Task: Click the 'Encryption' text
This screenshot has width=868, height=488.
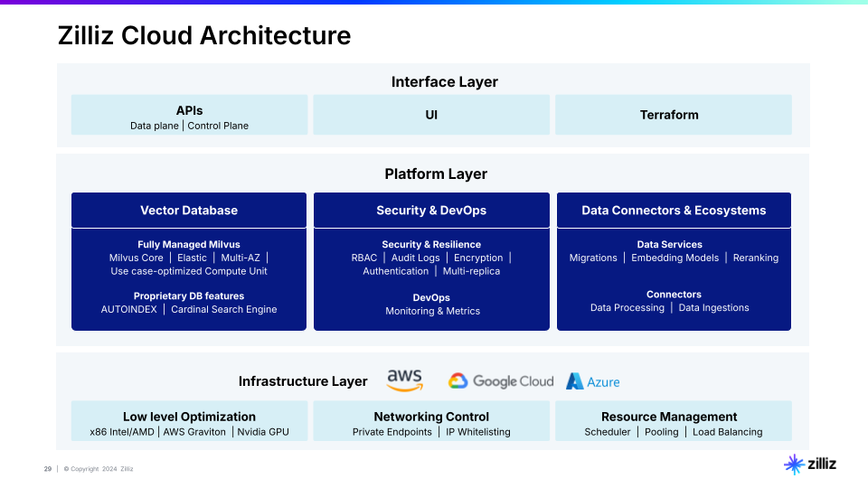Action: (478, 258)
